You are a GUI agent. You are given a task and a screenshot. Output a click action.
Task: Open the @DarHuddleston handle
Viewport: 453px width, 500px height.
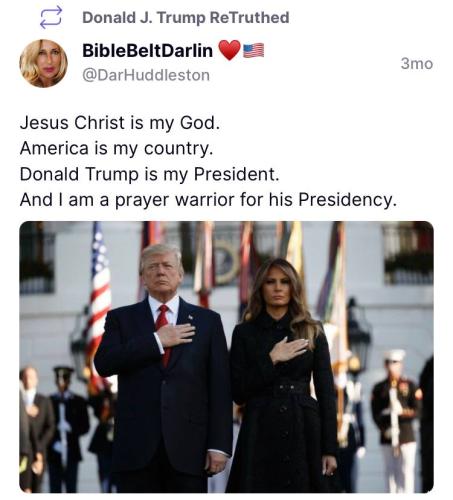tap(146, 75)
